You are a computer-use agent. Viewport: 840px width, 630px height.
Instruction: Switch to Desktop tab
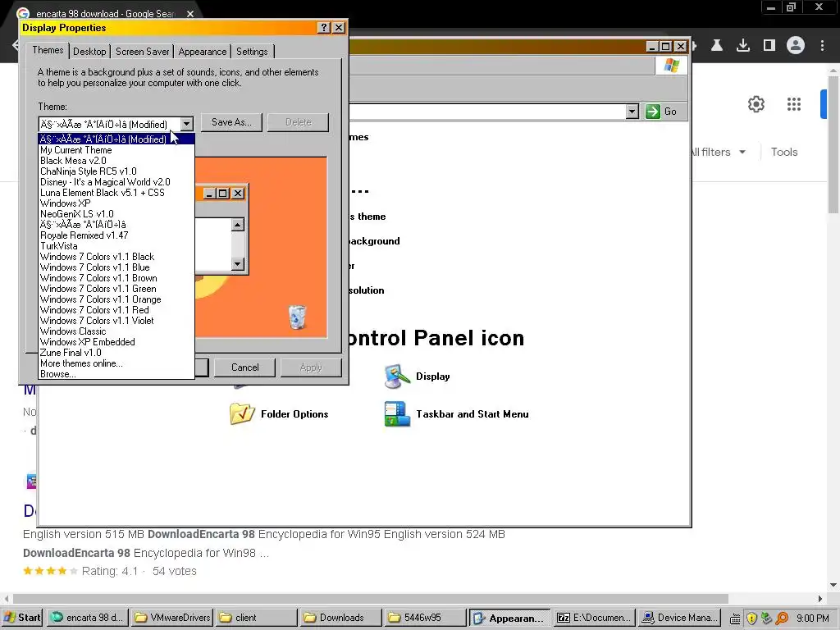coord(89,52)
